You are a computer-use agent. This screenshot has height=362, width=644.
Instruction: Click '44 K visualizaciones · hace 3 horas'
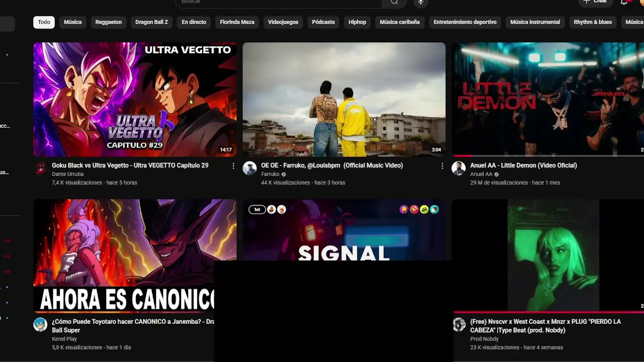pos(303,183)
